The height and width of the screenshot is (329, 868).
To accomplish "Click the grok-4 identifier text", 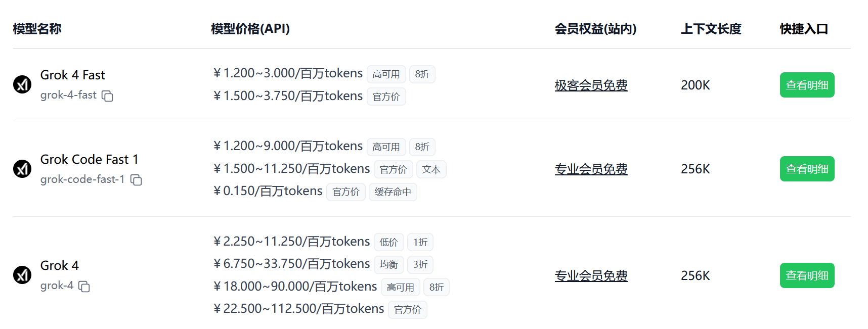I will [x=57, y=286].
